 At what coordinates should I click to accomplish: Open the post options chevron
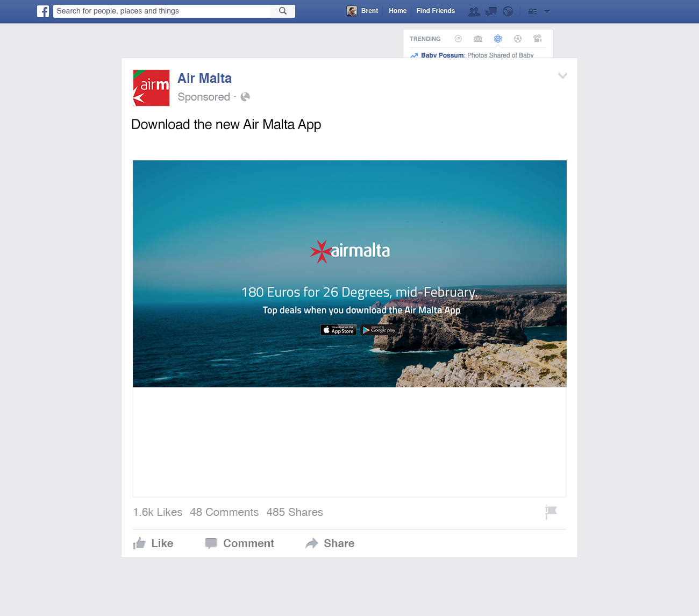coord(562,76)
